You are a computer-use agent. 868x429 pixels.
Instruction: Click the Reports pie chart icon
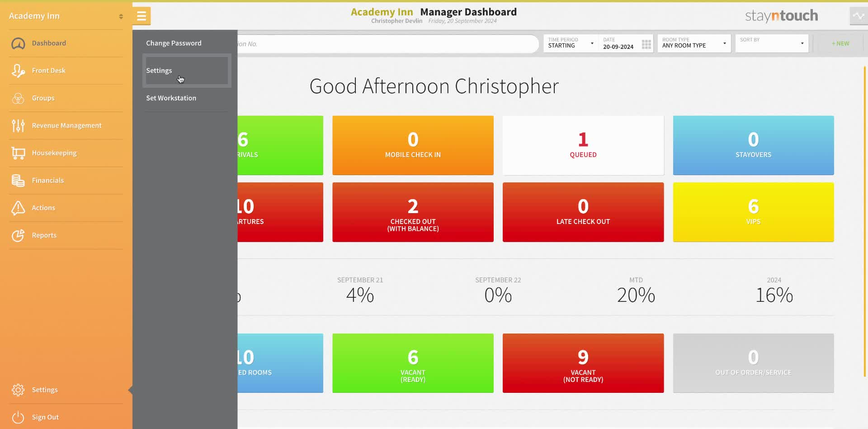(x=18, y=235)
